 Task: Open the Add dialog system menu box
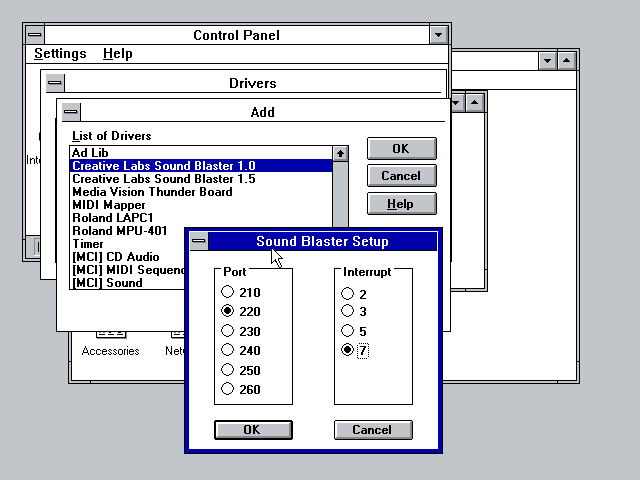71,112
